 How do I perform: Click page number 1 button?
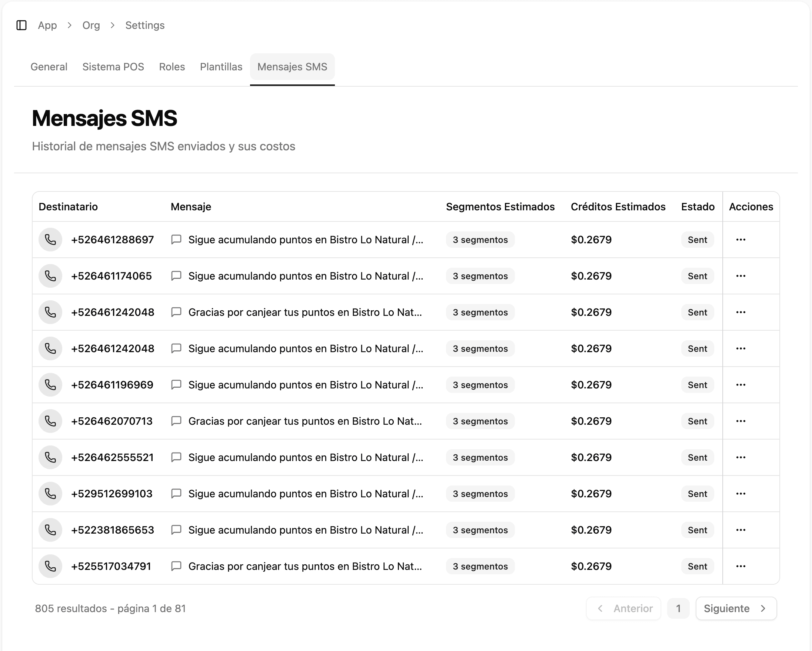678,608
